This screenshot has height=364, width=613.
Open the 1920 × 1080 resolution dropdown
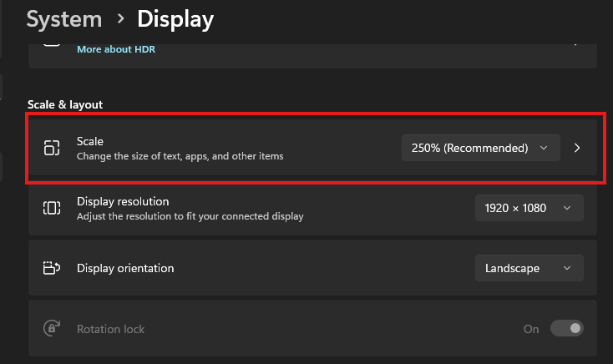(529, 208)
